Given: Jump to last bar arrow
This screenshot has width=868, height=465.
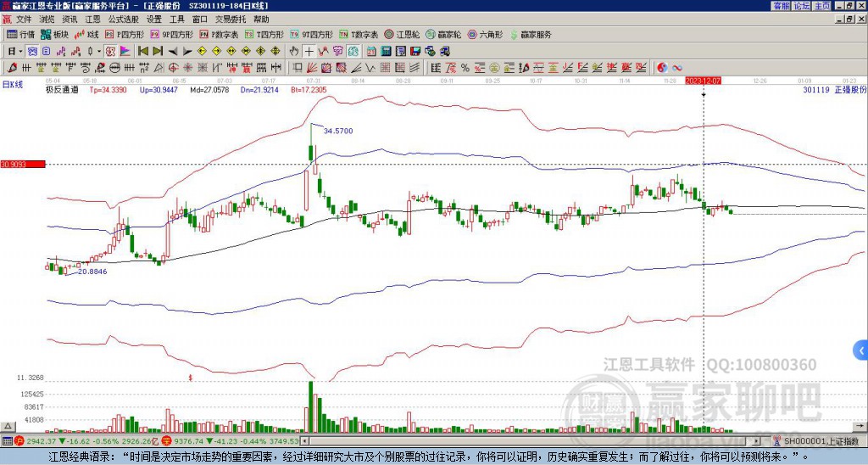Looking at the screenshot, I should [x=158, y=52].
